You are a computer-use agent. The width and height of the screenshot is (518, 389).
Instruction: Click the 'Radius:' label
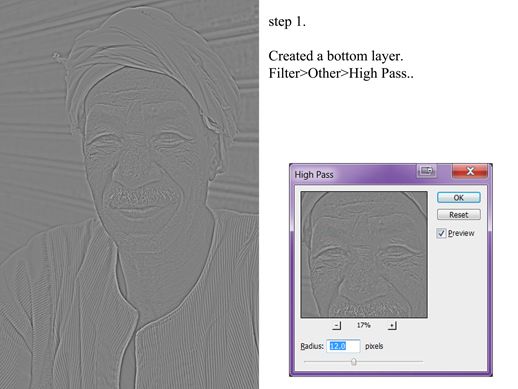[312, 346]
